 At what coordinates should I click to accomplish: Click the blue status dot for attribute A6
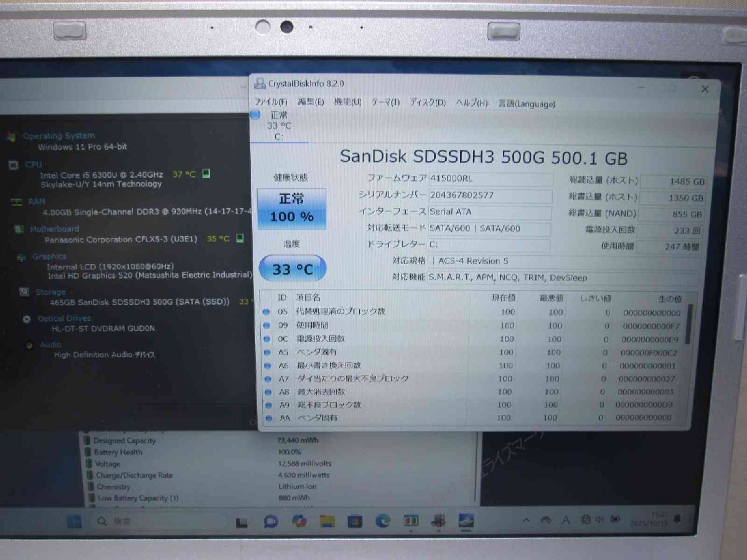pyautogui.click(x=268, y=366)
